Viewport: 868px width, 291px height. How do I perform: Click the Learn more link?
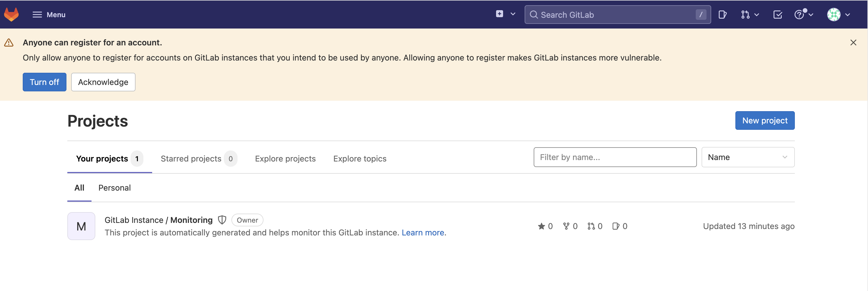[423, 233]
